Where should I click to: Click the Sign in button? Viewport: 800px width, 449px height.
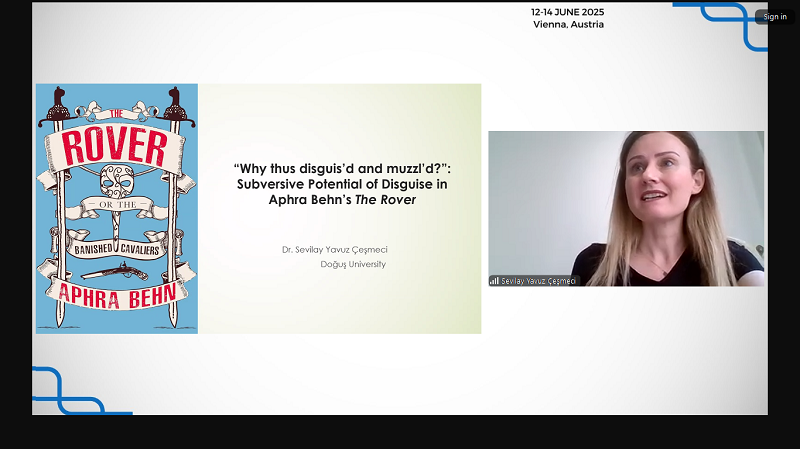point(775,16)
